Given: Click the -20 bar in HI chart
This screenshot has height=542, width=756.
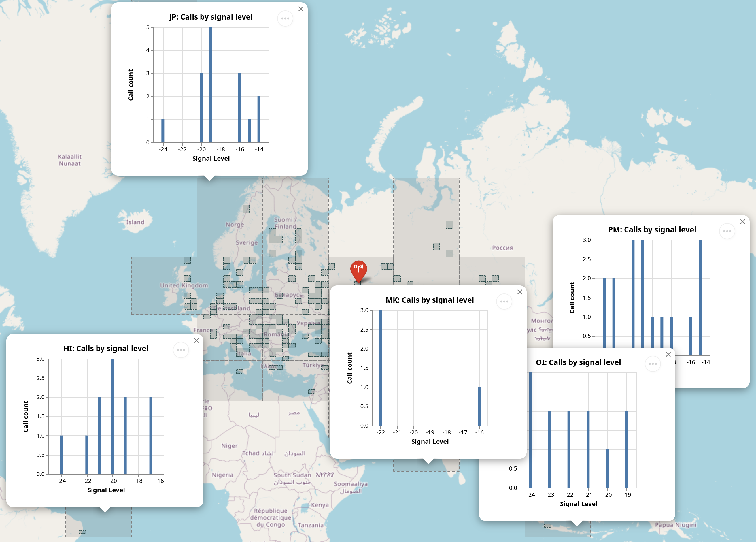Looking at the screenshot, I should click(112, 416).
